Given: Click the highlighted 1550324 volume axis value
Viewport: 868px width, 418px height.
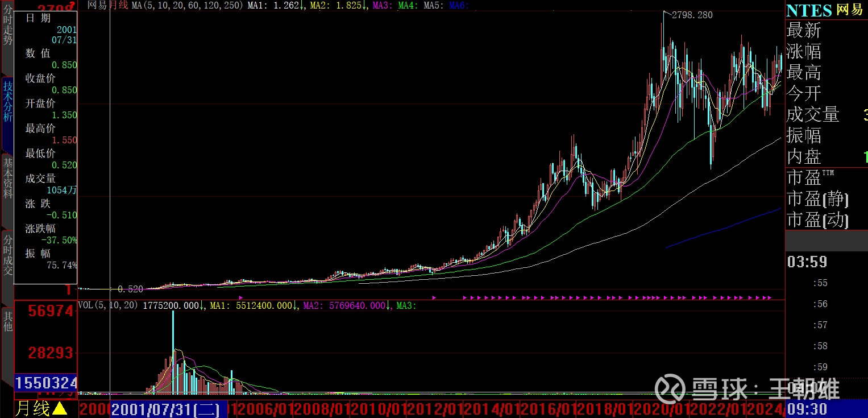Looking at the screenshot, I should click(x=46, y=383).
